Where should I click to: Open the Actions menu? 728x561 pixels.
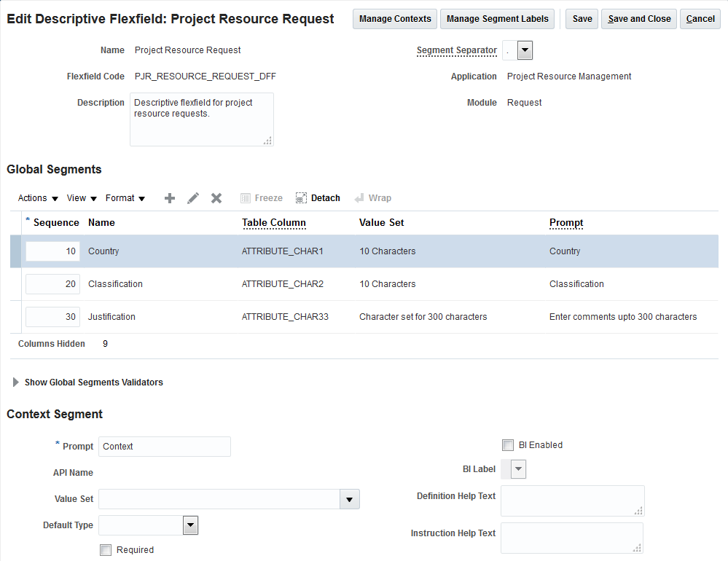click(x=38, y=198)
